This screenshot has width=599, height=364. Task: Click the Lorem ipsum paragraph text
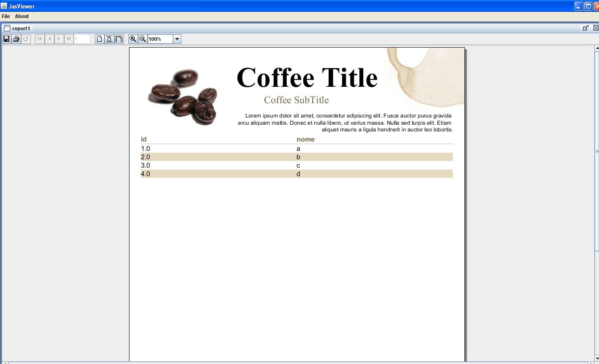click(x=345, y=123)
